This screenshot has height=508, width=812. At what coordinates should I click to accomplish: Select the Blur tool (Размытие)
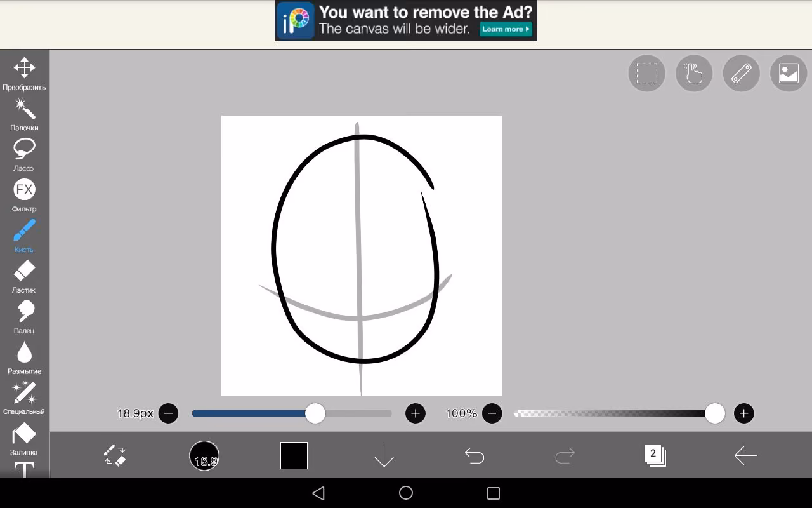tap(24, 358)
